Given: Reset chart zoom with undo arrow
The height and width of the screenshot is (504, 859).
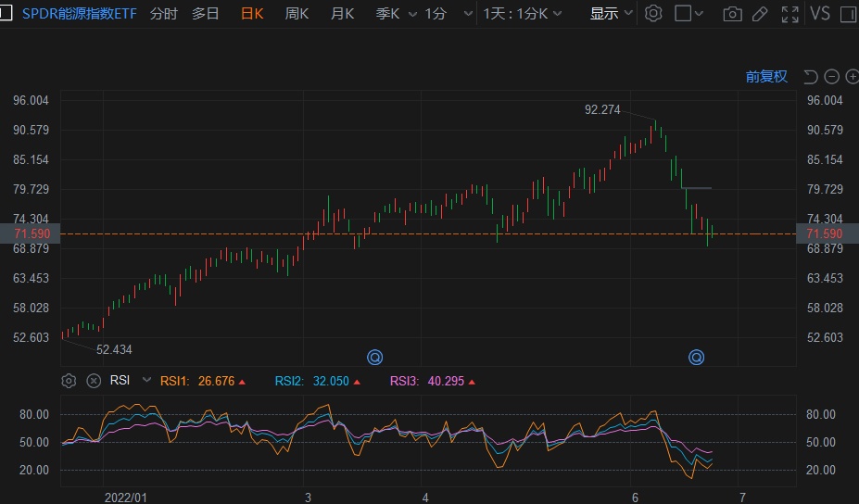Looking at the screenshot, I should click(x=811, y=77).
